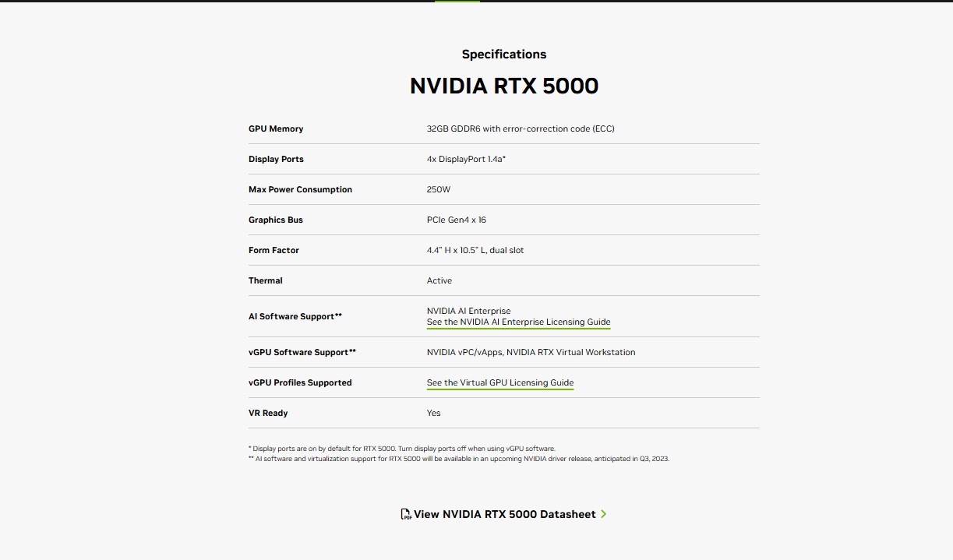The image size is (953, 560).
Task: Click the Active thermal value
Action: 439,280
